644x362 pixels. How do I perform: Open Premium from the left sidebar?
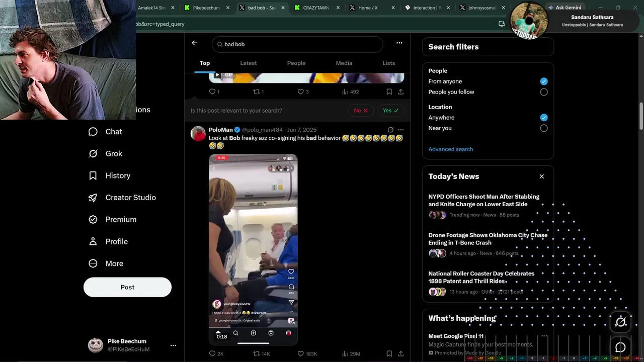[113, 220]
